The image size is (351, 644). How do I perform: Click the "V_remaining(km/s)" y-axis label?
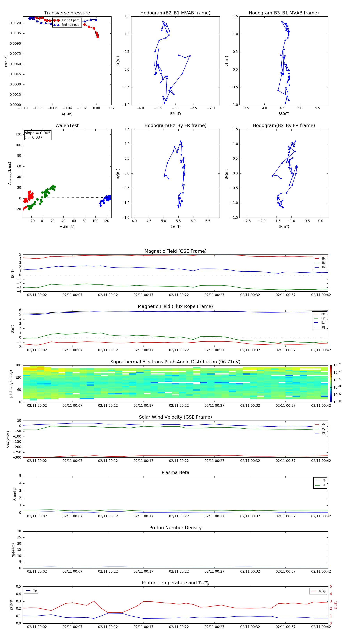click(x=10, y=173)
